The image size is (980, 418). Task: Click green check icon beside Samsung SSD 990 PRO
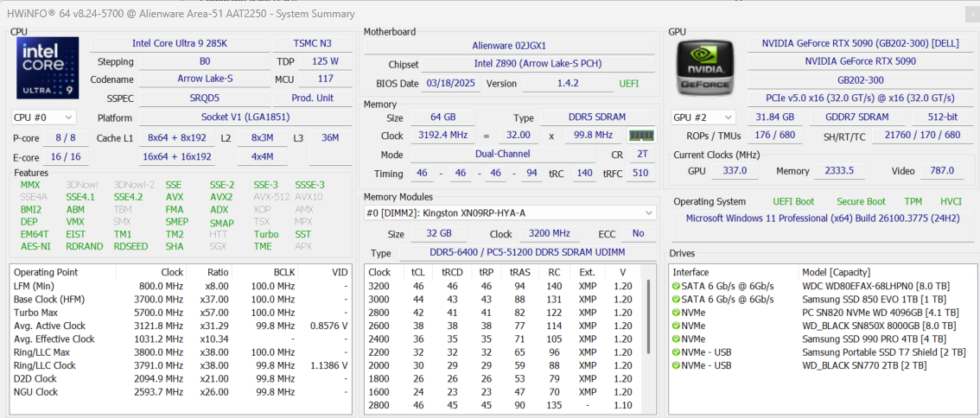click(676, 339)
